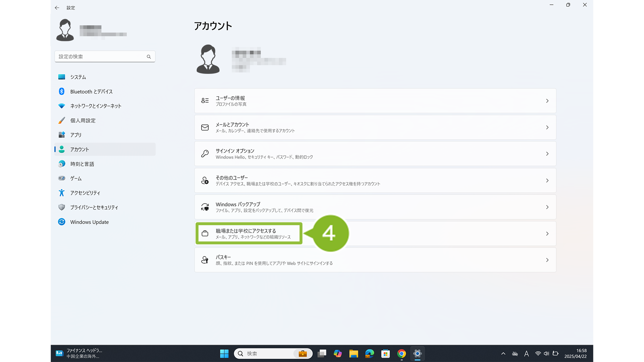Screen dimensions: 644x362
Task: Open ネットワークとインターネット in the sidebar
Action: [x=105, y=106]
